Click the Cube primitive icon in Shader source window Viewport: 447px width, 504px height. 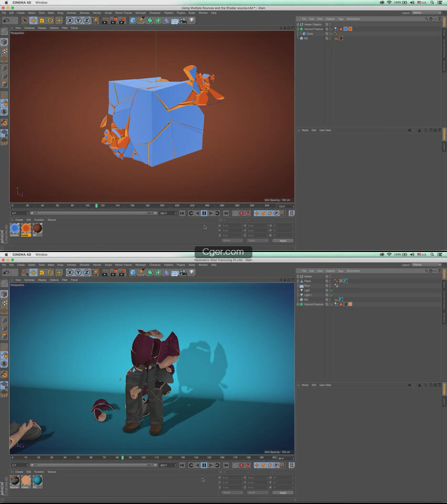[x=133, y=20]
